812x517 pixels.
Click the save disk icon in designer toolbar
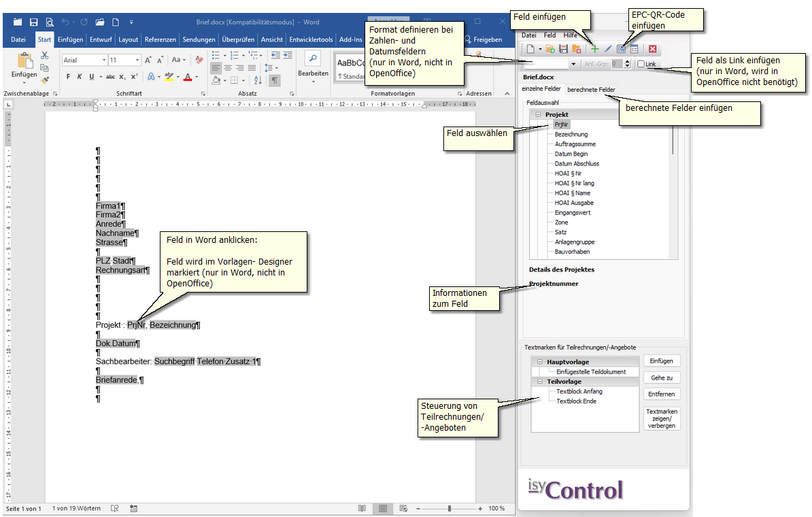pyautogui.click(x=563, y=49)
